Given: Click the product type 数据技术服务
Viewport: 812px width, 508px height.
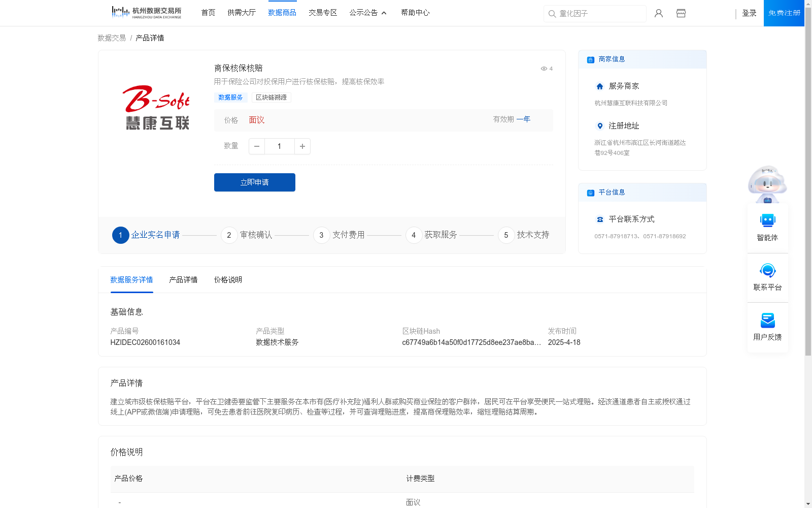Looking at the screenshot, I should click(277, 342).
